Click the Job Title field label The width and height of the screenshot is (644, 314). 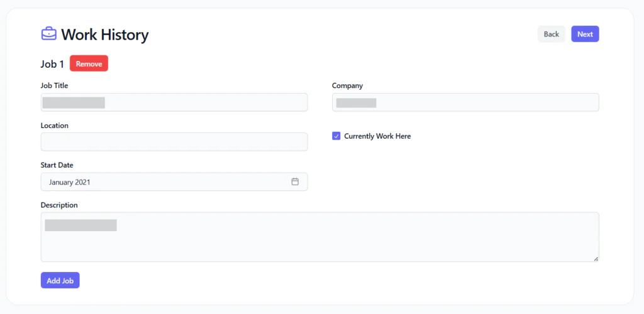click(x=54, y=85)
